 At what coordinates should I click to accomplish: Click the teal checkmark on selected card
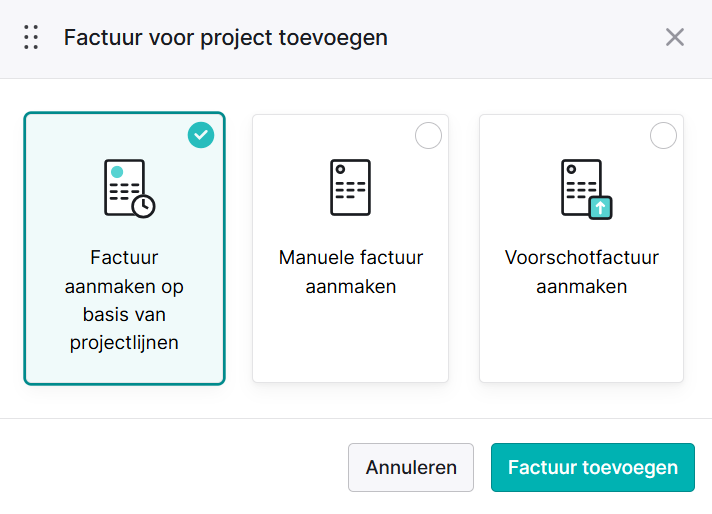pyautogui.click(x=201, y=135)
